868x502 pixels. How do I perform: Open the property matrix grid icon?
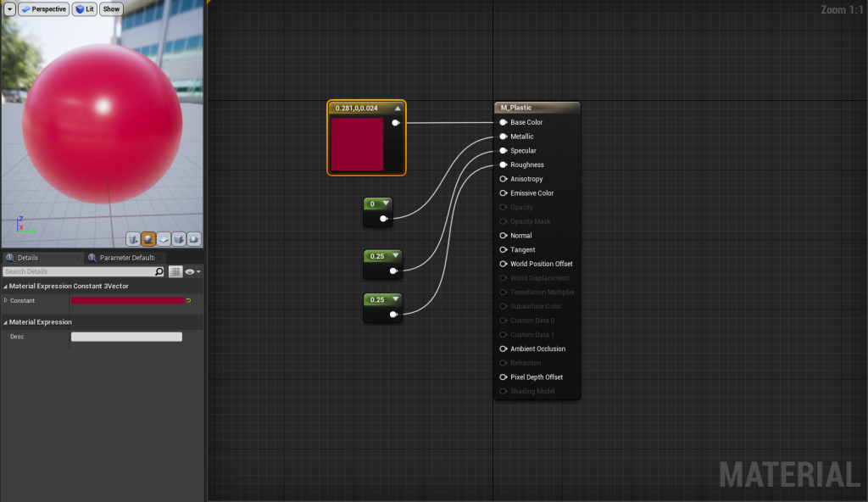[175, 272]
